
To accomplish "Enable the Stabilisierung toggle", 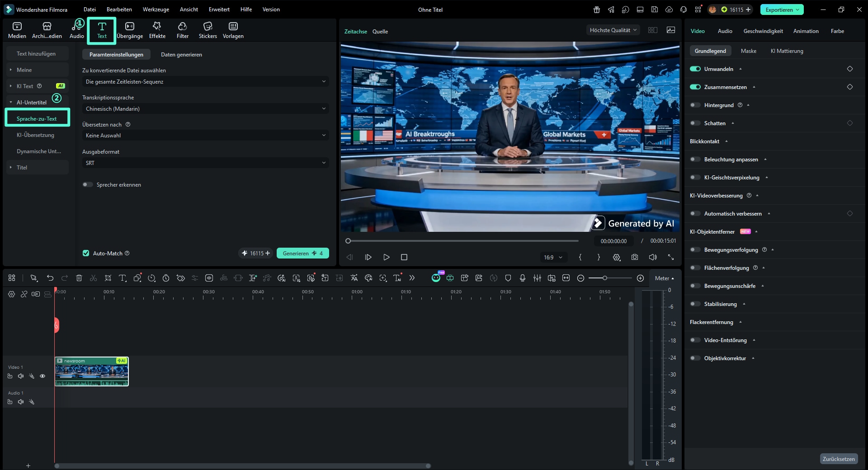I will (x=695, y=304).
